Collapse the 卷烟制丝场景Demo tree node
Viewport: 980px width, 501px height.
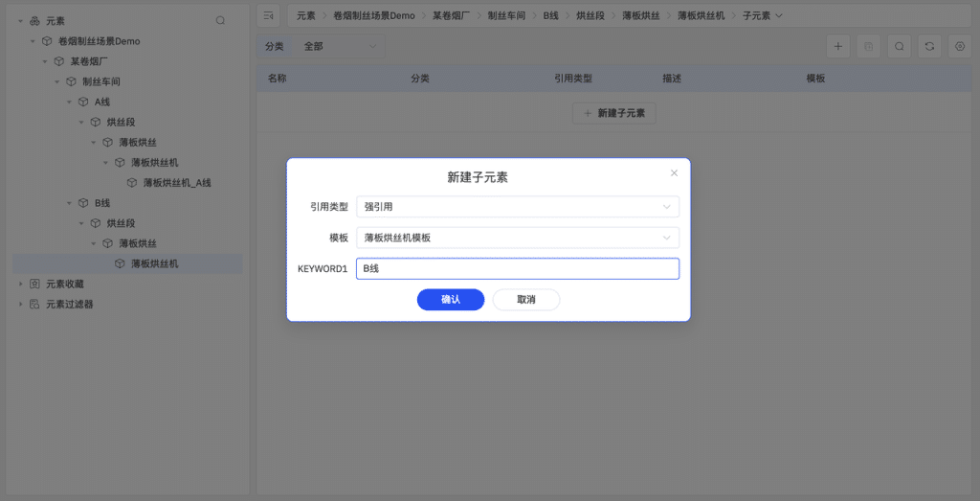[33, 41]
